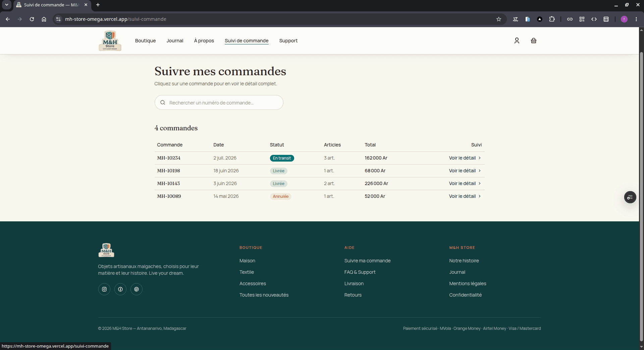Open the user account icon

(x=517, y=41)
